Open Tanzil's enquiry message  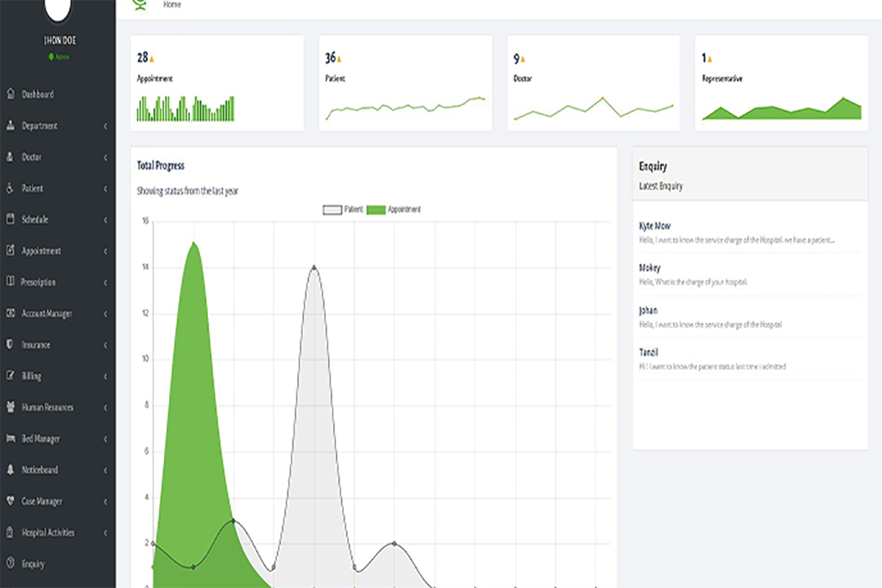coord(712,359)
